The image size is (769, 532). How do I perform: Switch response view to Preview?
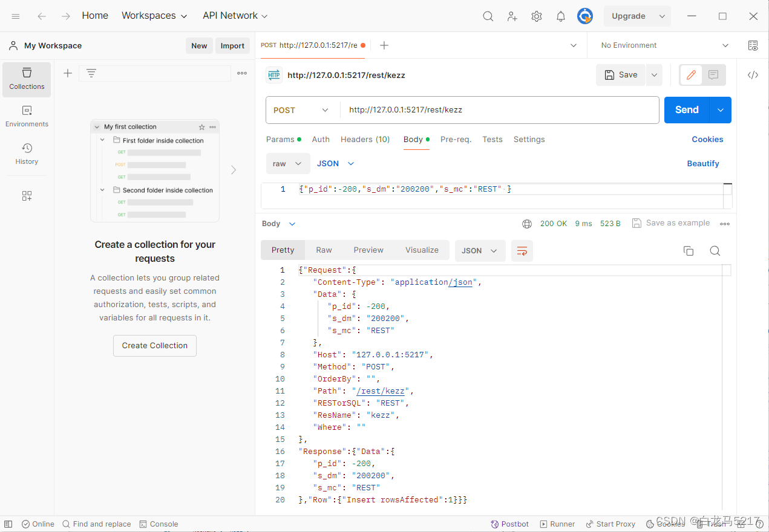tap(368, 250)
